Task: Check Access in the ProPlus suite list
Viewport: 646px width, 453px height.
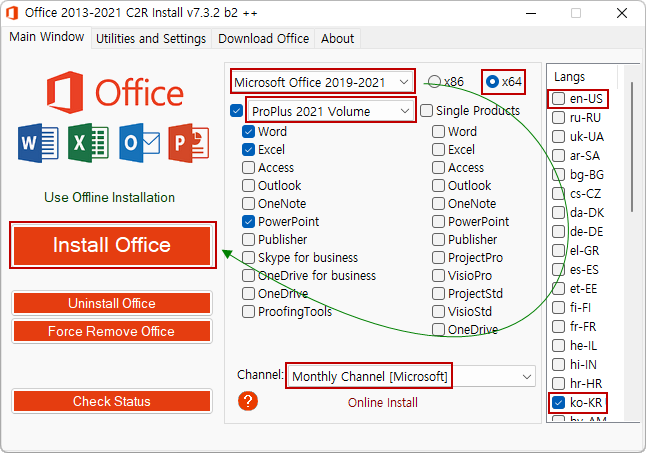Action: pos(248,168)
